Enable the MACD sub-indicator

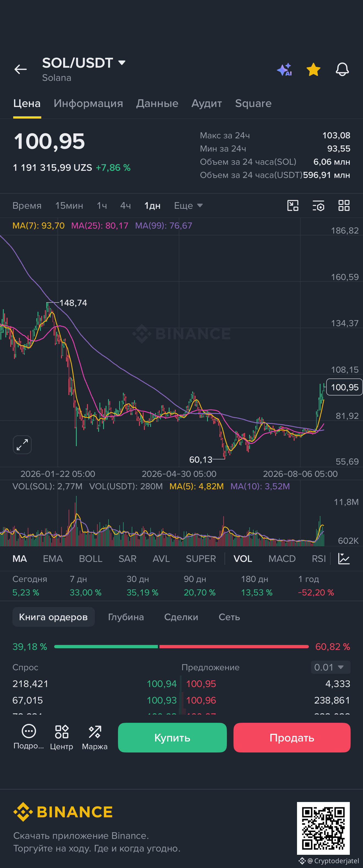(x=282, y=559)
